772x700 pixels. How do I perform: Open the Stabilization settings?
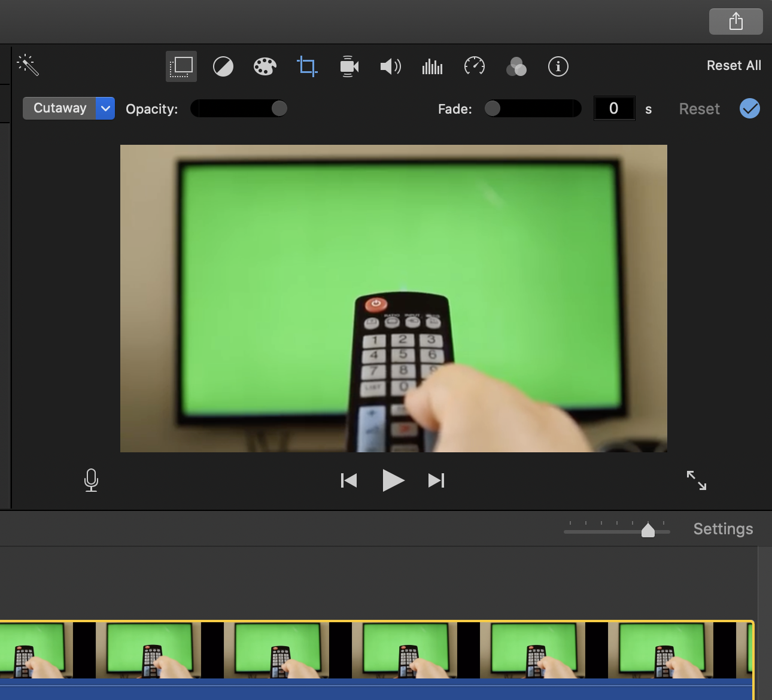(x=349, y=66)
